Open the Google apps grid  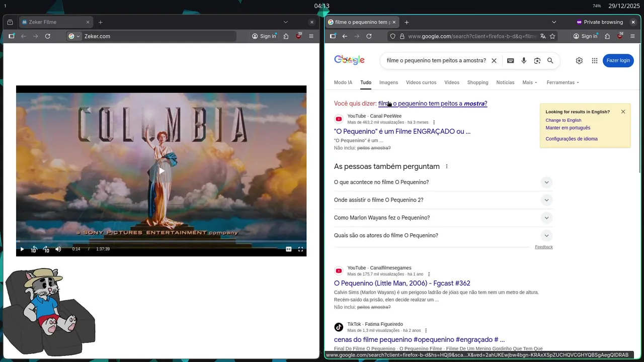pyautogui.click(x=595, y=60)
